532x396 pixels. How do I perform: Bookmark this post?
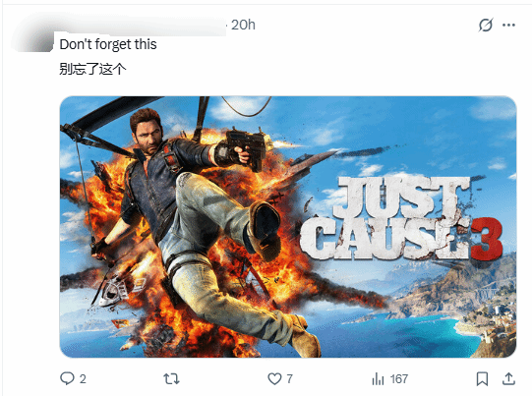tap(482, 378)
